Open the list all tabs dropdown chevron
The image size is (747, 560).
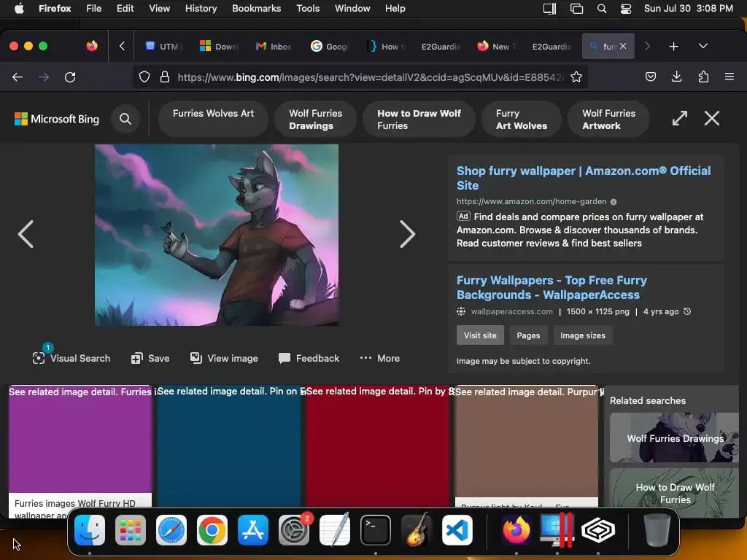tap(703, 46)
